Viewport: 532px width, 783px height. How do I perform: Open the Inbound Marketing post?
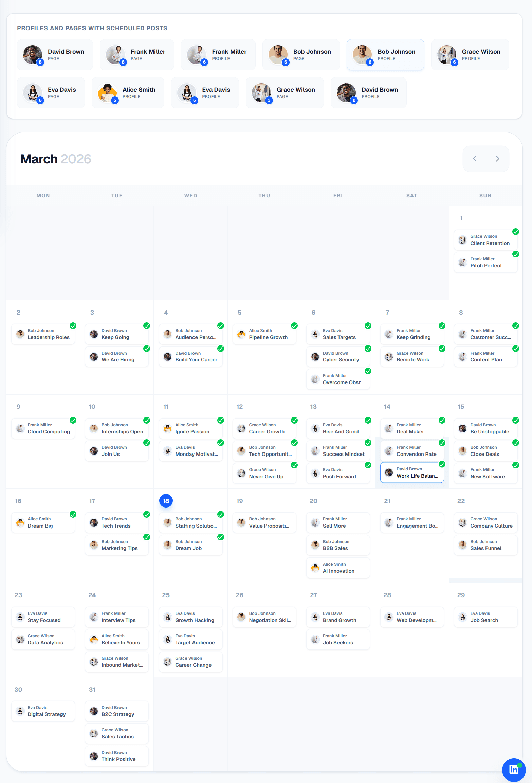tap(117, 662)
